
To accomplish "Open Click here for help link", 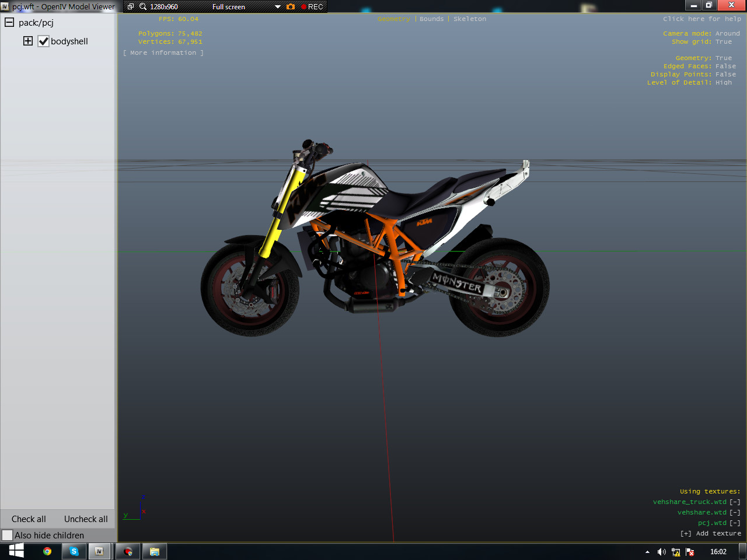I will tap(702, 19).
